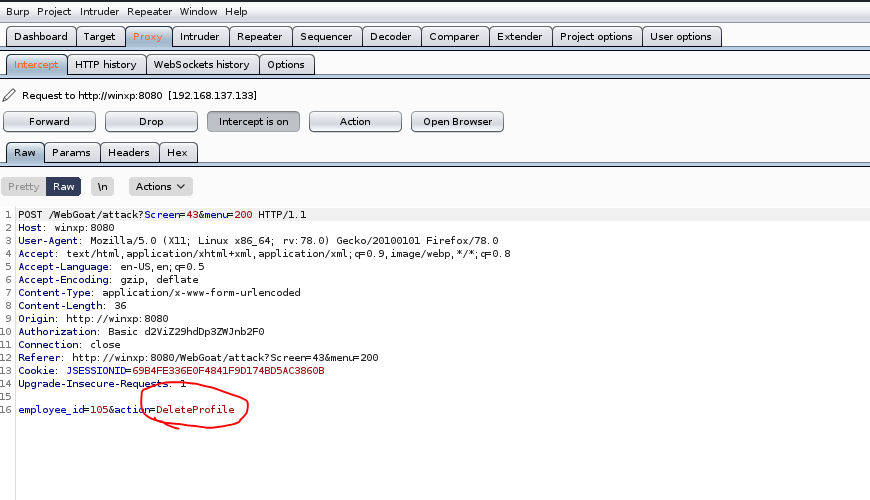
Task: Click the POST request line text
Action: pos(162,215)
